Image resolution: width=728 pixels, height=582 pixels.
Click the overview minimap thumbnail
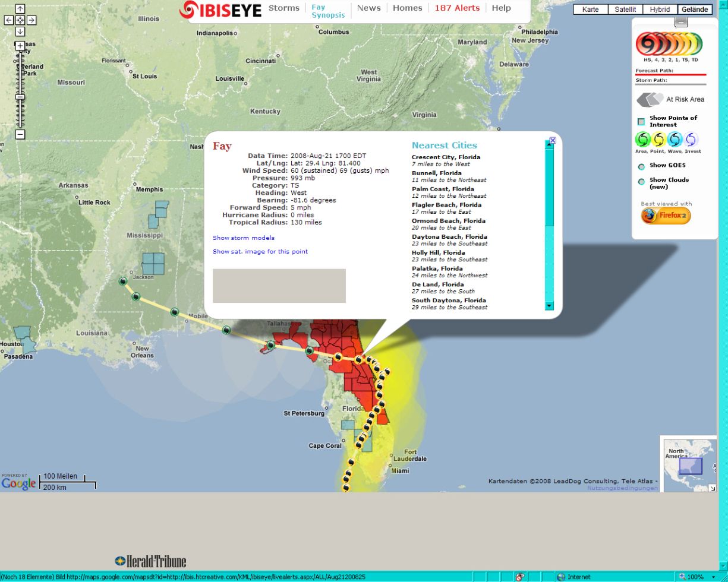(x=689, y=466)
